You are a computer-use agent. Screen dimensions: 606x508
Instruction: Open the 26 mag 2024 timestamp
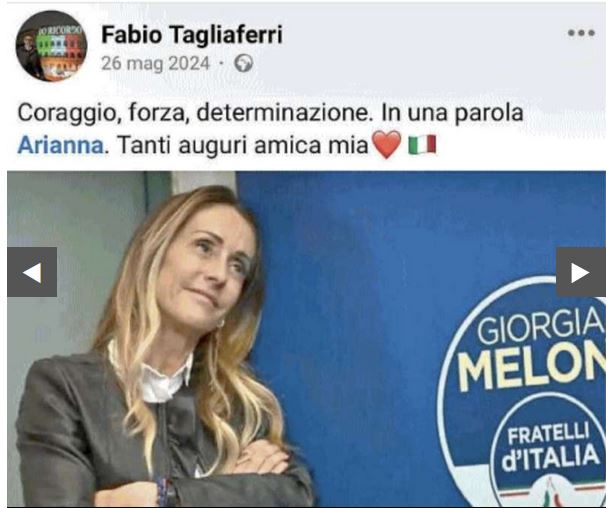(x=155, y=63)
